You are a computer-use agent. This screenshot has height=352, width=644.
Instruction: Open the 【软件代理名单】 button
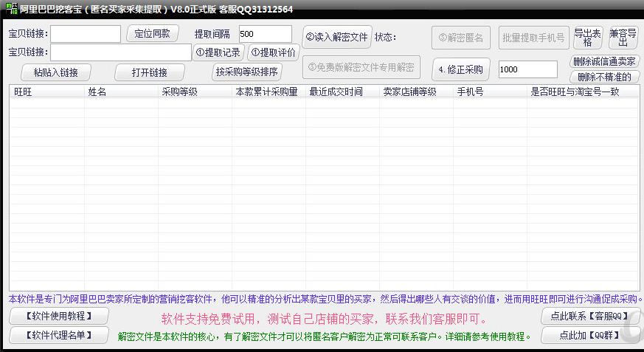pos(59,335)
